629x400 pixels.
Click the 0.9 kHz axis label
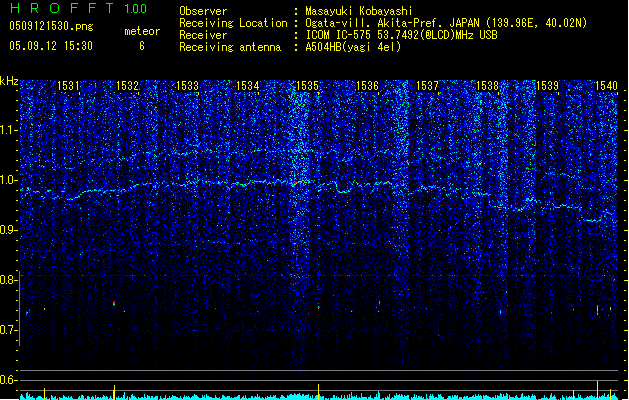9,230
